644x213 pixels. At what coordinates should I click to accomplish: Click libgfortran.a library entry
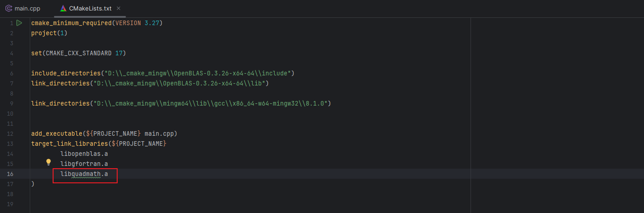[84, 164]
